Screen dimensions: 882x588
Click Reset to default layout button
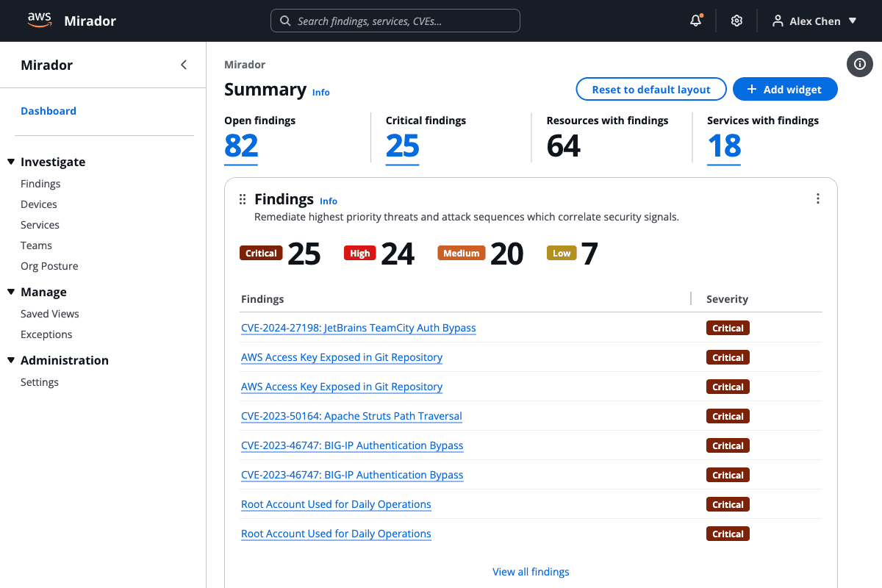coord(650,90)
